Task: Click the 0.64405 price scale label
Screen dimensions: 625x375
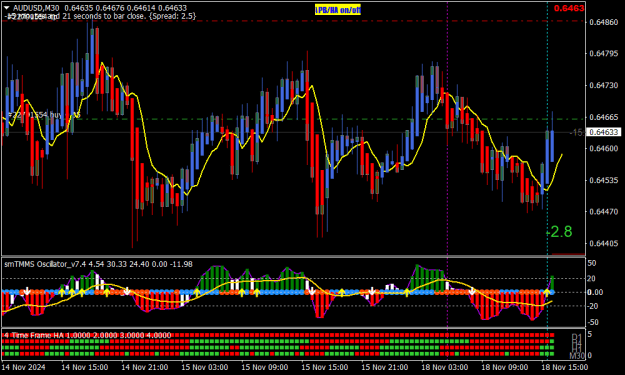Action: 604,243
